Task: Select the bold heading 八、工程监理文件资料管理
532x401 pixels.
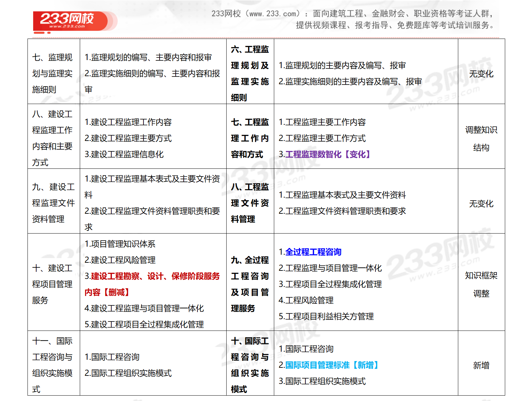Action: pyautogui.click(x=250, y=203)
